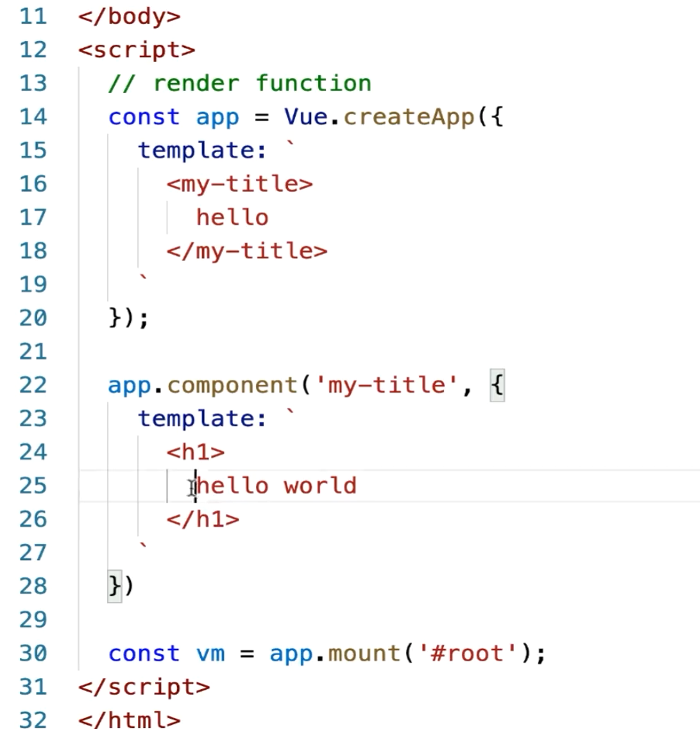This screenshot has height=729, width=700.
Task: Click line number 28 in the gutter
Action: 33,587
